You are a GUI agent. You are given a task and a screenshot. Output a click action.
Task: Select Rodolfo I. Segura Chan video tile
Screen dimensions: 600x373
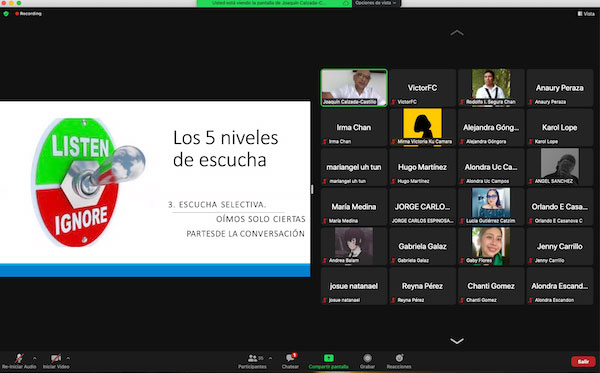[x=491, y=88]
